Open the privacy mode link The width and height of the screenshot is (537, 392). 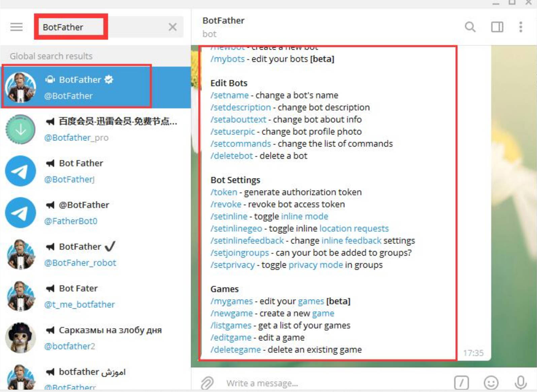[316, 265]
